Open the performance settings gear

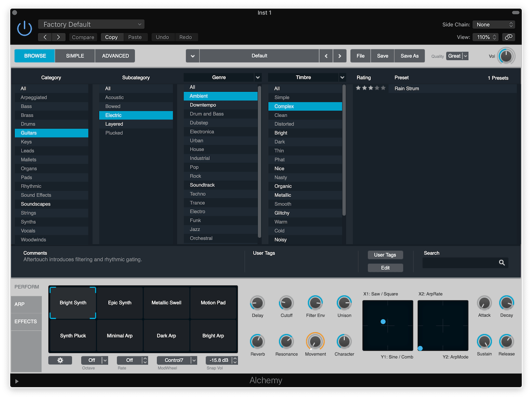pyautogui.click(x=60, y=360)
